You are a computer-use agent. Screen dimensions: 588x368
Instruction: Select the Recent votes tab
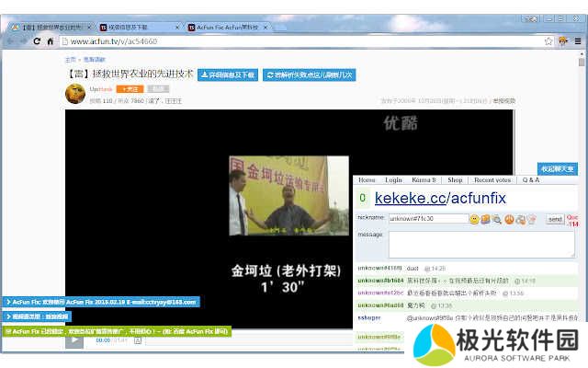(492, 180)
